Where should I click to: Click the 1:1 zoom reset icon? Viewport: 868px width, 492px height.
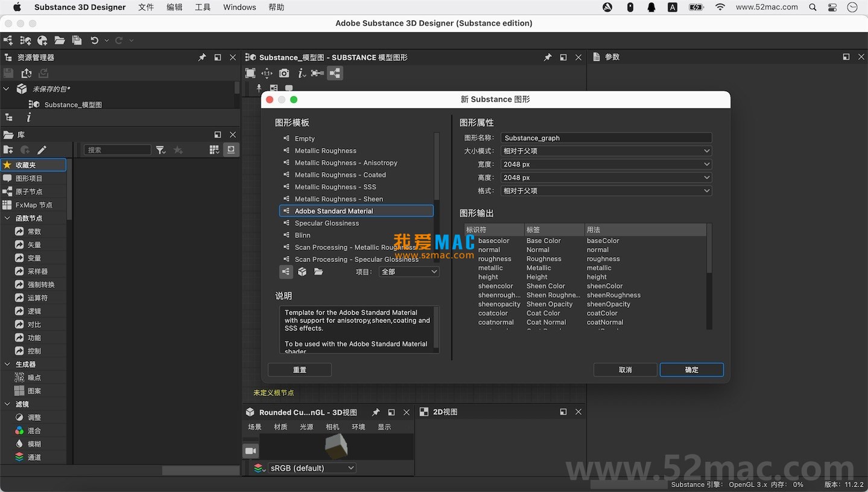click(x=267, y=73)
